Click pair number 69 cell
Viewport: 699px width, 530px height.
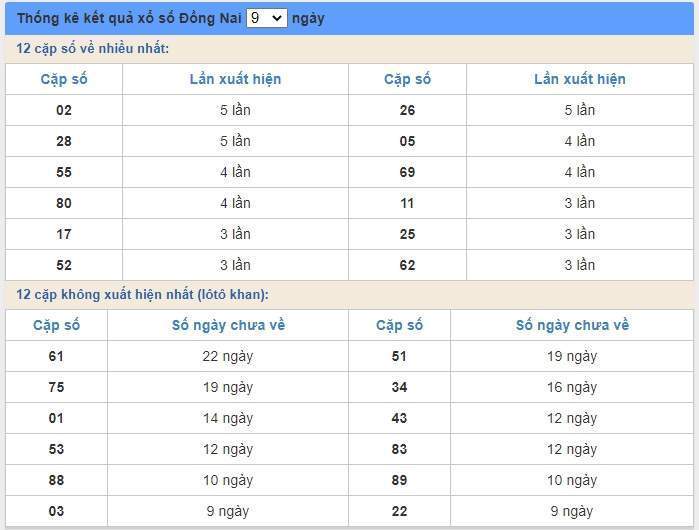pos(407,172)
